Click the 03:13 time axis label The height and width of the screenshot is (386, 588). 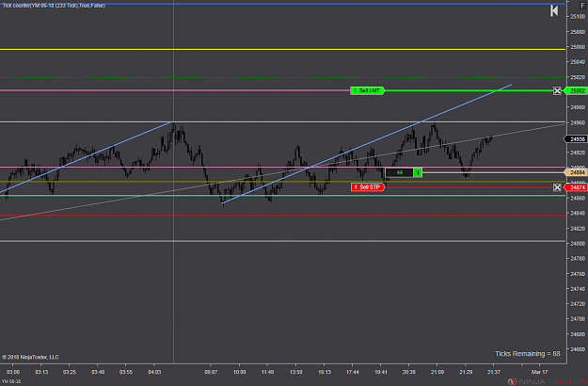pyautogui.click(x=41, y=372)
